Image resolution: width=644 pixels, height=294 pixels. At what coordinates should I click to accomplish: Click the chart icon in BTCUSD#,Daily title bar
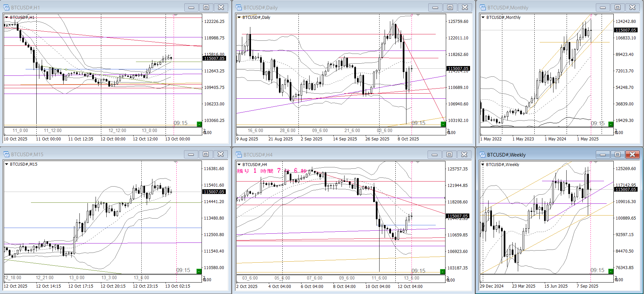tap(239, 7)
